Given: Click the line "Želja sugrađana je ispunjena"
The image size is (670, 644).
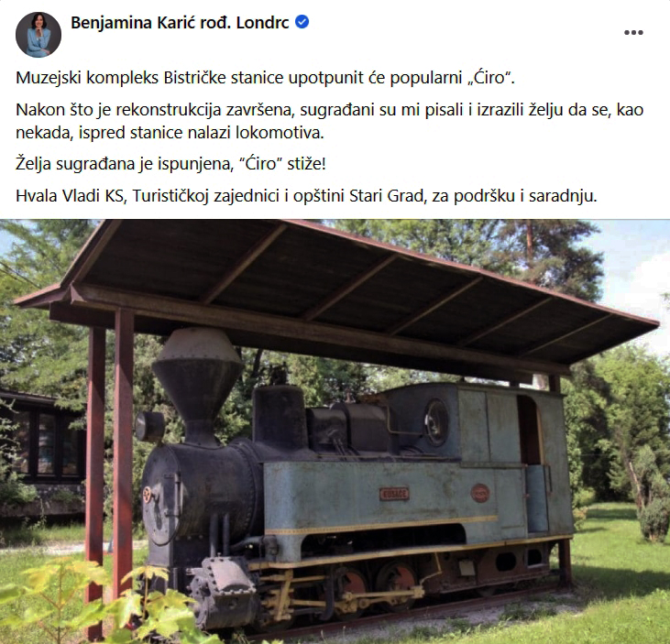Looking at the screenshot, I should point(170,164).
